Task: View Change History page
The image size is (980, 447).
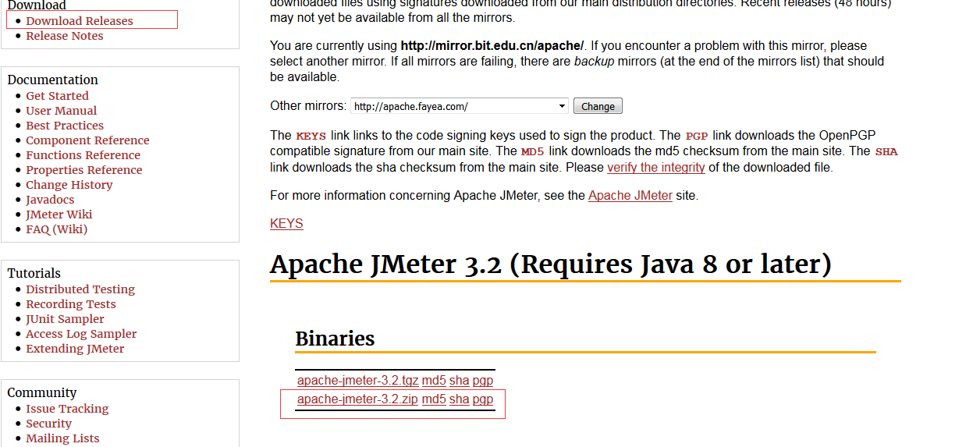Action: pos(69,185)
